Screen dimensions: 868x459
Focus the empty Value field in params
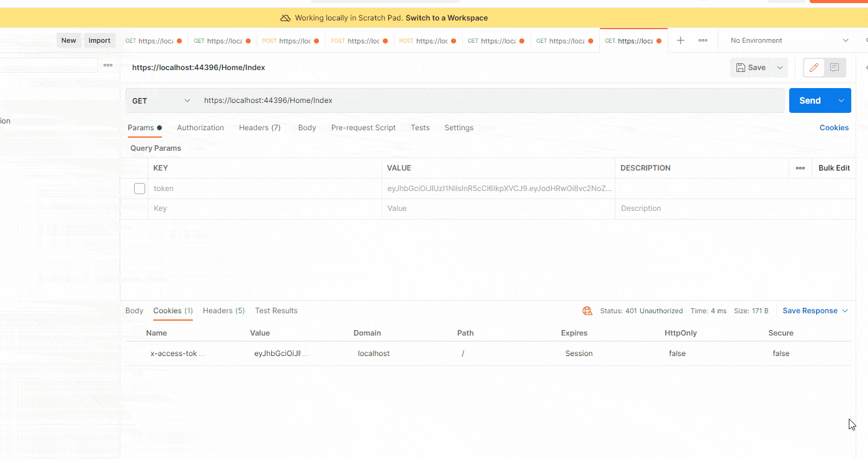[x=498, y=209]
